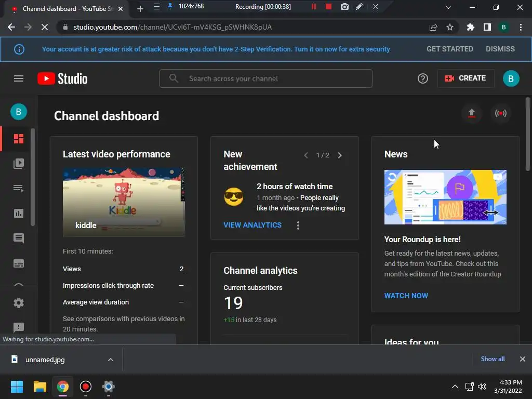The image size is (532, 399).
Task: Click the CREATE button
Action: point(465,78)
